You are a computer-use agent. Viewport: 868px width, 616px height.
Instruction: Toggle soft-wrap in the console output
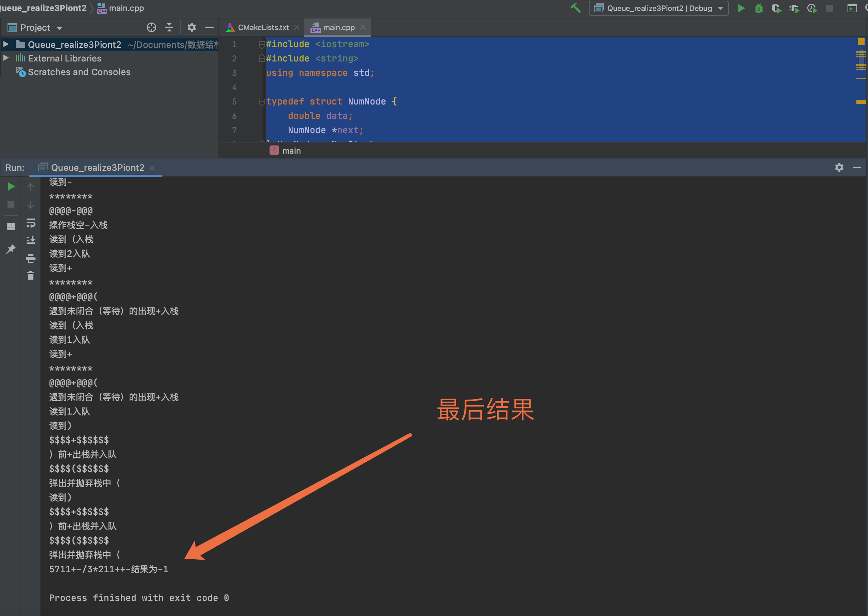click(x=31, y=223)
